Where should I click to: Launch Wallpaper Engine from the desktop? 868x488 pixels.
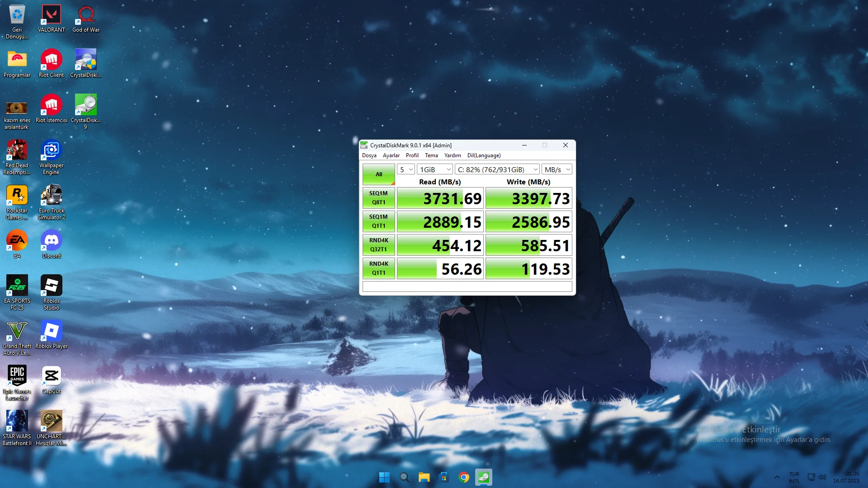point(51,155)
